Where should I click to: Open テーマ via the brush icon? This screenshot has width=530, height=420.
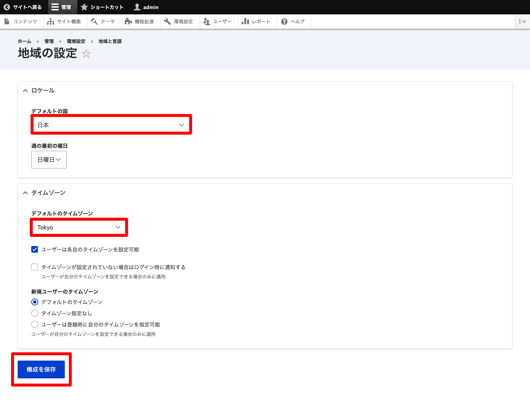click(94, 21)
